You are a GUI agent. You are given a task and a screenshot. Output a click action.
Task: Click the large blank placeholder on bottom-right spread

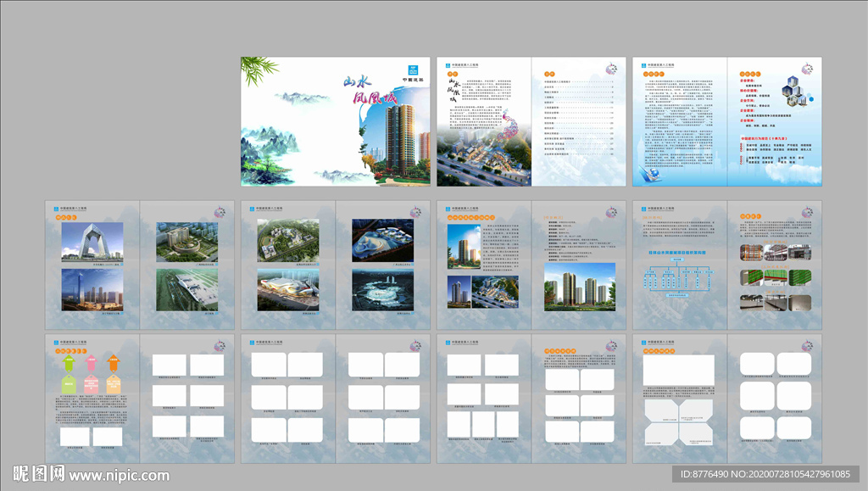click(x=678, y=370)
